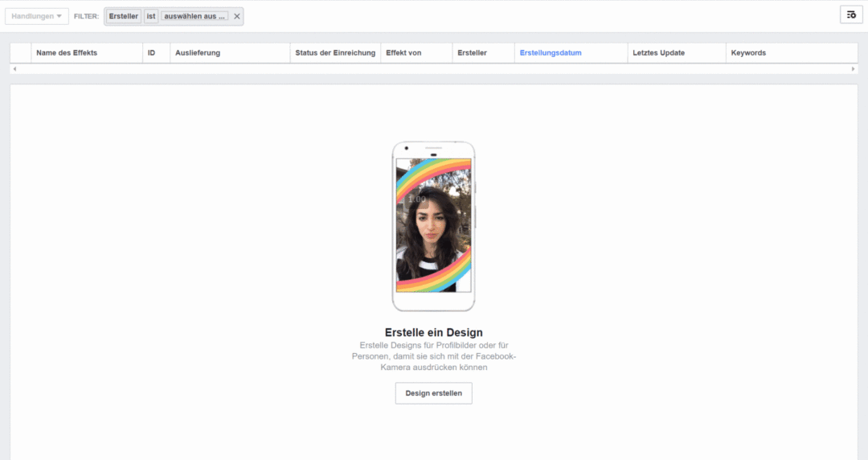Click the Ersteller filter chip
The image size is (868, 460).
point(124,16)
